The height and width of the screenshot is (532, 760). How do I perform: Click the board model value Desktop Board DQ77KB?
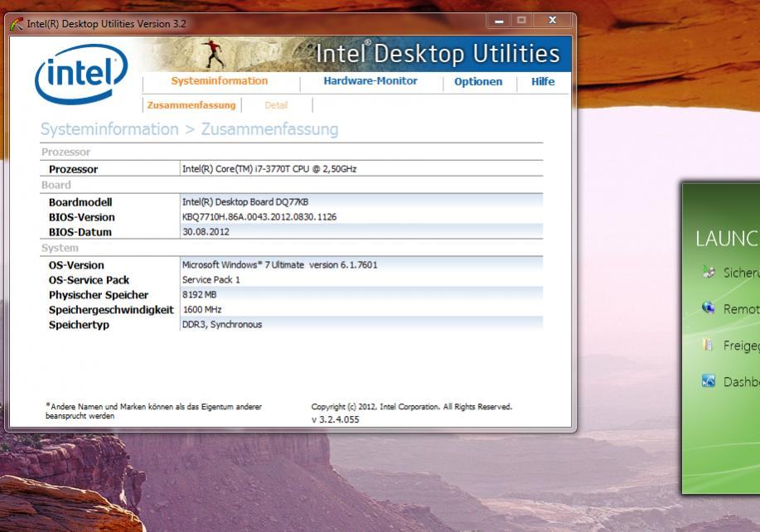coord(245,201)
